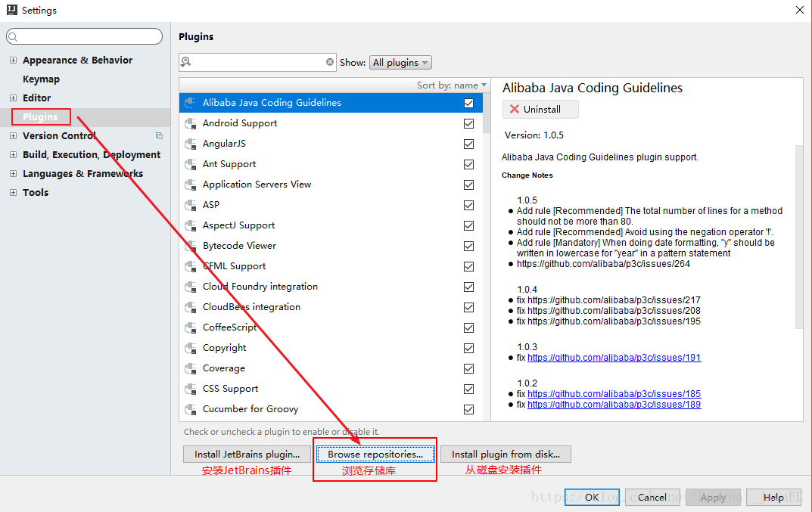The image size is (812, 512).
Task: Click the Cancel button
Action: 652,497
